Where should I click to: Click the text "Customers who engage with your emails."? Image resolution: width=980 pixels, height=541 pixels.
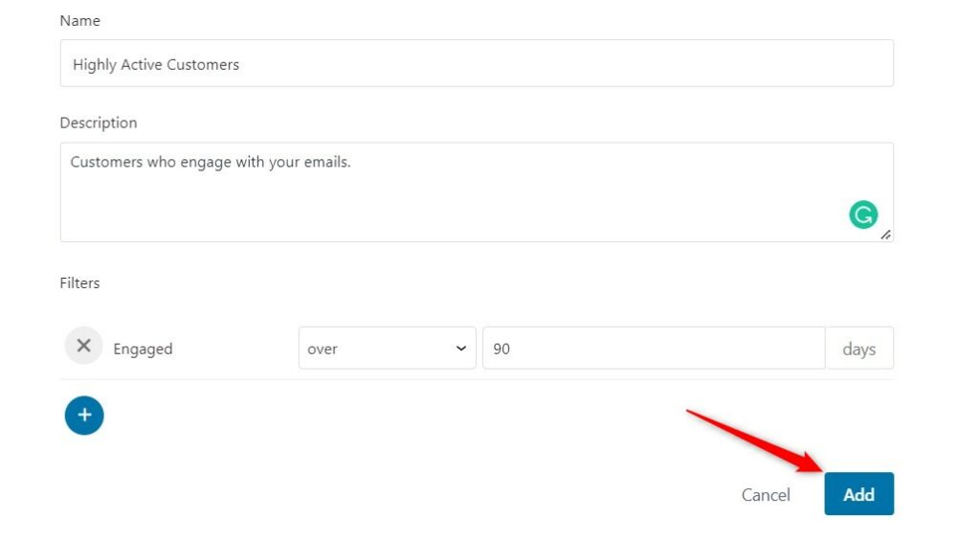coord(211,162)
